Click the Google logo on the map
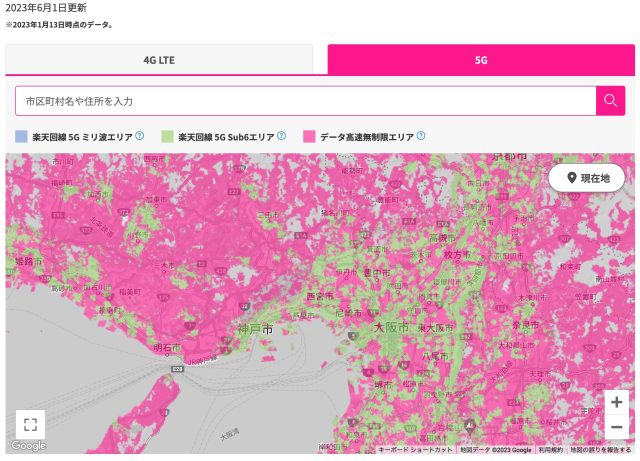Image resolution: width=640 pixels, height=461 pixels. 28,446
